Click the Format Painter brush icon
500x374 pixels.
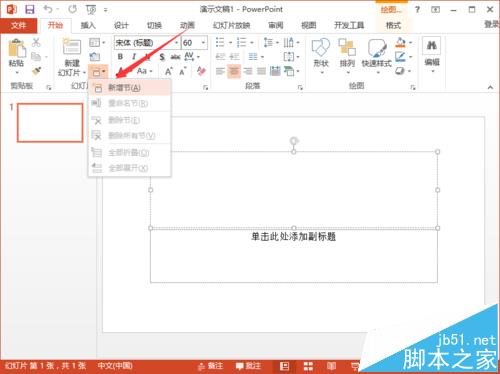point(36,71)
